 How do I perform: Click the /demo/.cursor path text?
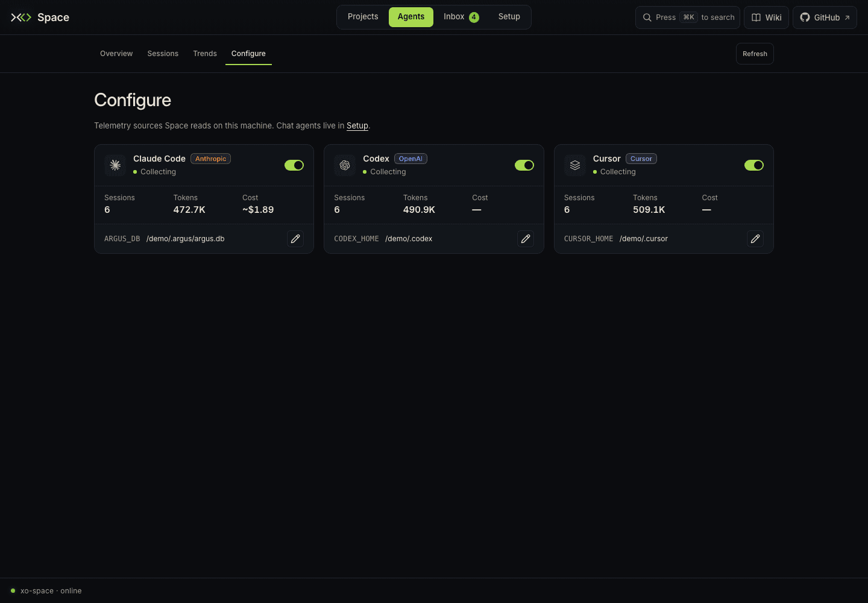click(644, 239)
